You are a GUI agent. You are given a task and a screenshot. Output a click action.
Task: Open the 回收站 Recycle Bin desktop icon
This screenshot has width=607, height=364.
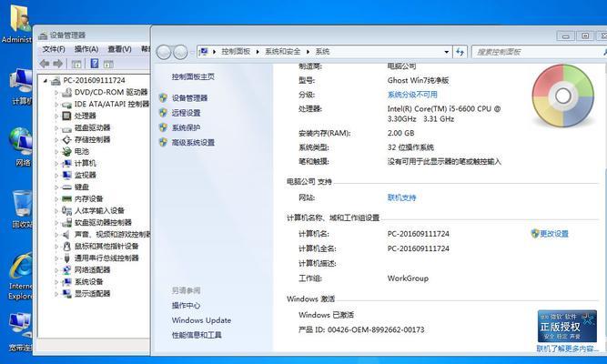(x=22, y=208)
